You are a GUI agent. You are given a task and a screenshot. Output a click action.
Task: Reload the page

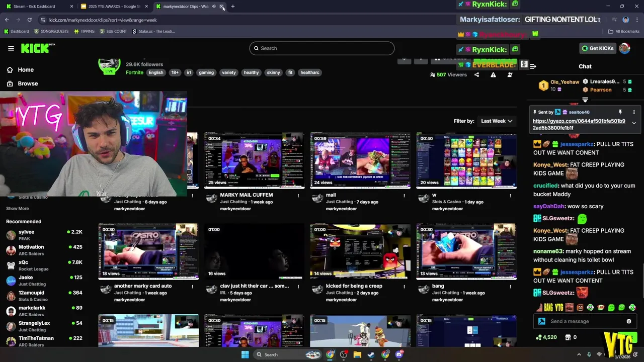30,20
